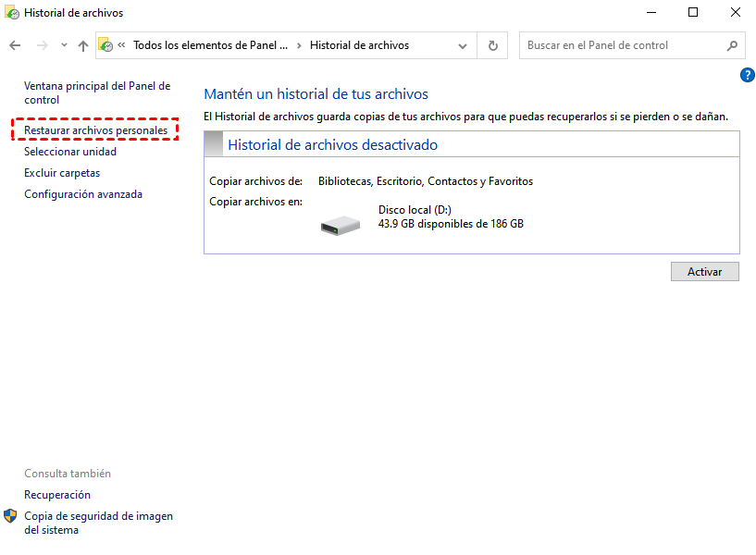
Task: Click the magnifier icon in the search box
Action: click(732, 45)
